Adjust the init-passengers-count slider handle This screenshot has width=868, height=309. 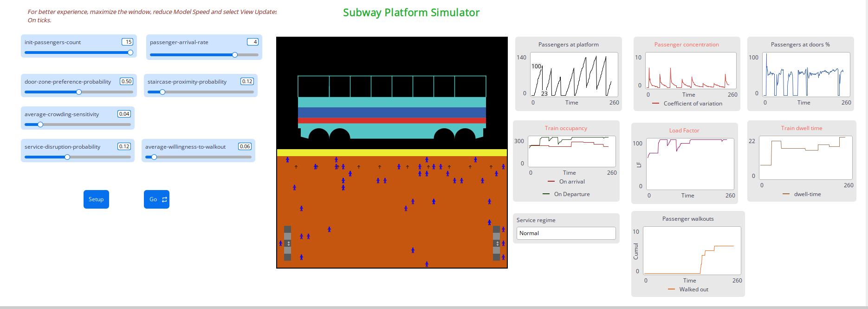[x=130, y=53]
